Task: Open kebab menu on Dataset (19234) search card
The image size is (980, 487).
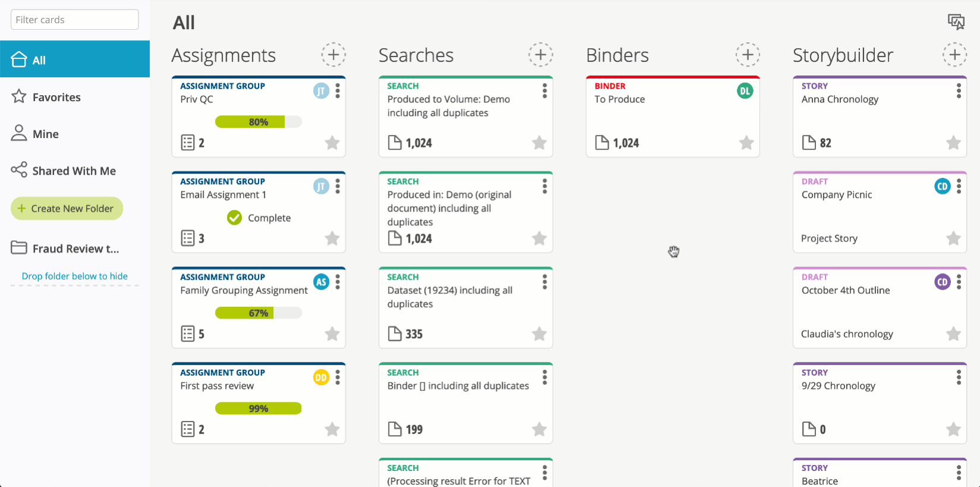Action: click(544, 282)
